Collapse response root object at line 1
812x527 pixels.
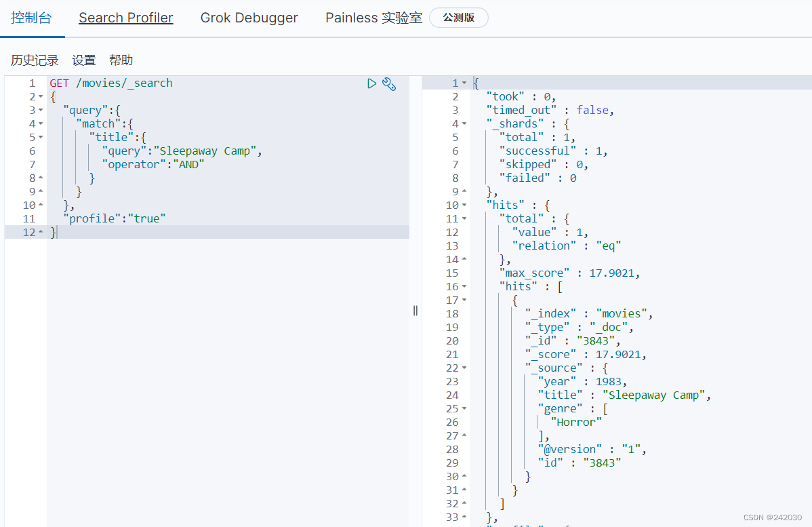coord(464,83)
